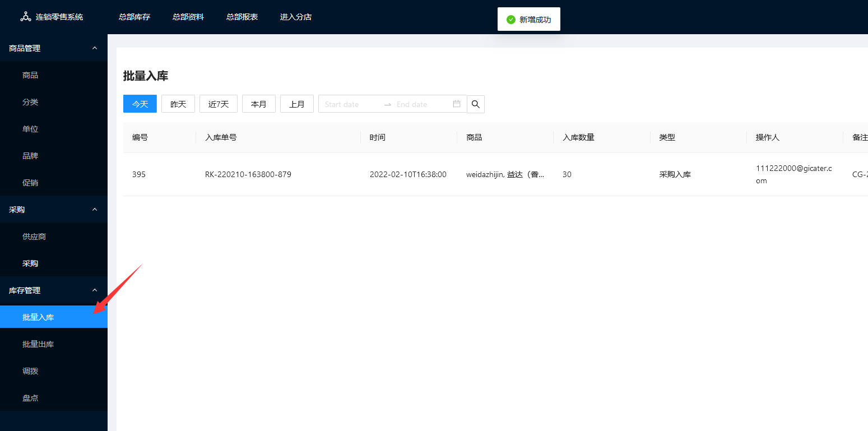This screenshot has height=431, width=868.
Task: Open 供应商 sidebar item
Action: tap(54, 237)
